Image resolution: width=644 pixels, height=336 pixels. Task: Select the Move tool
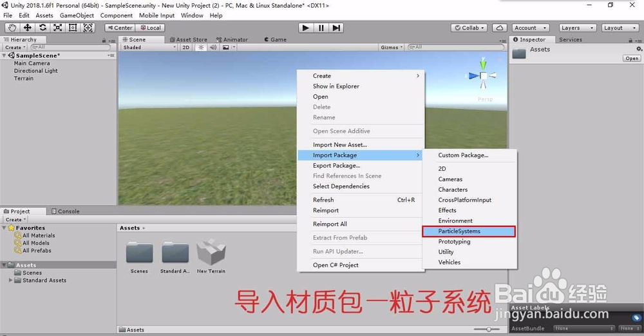point(28,28)
